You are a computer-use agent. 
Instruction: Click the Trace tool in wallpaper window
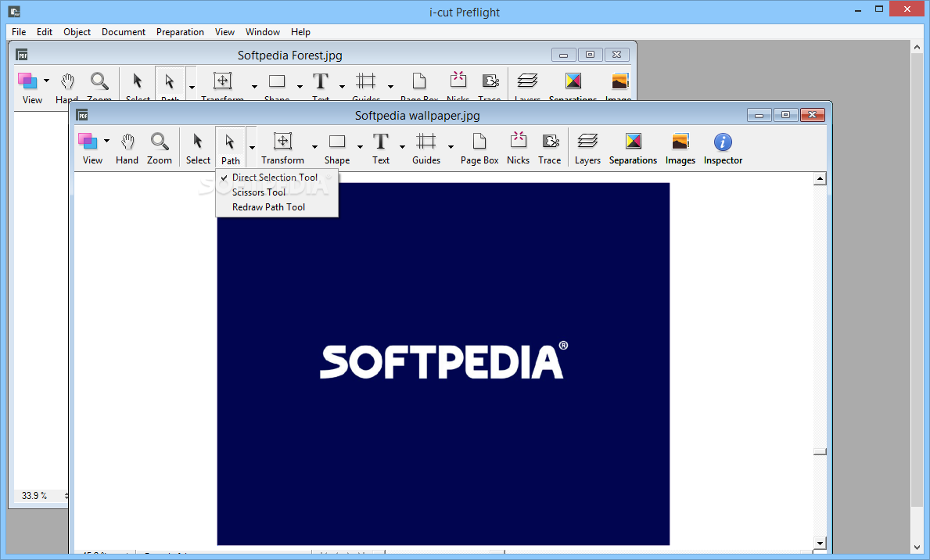pos(550,149)
